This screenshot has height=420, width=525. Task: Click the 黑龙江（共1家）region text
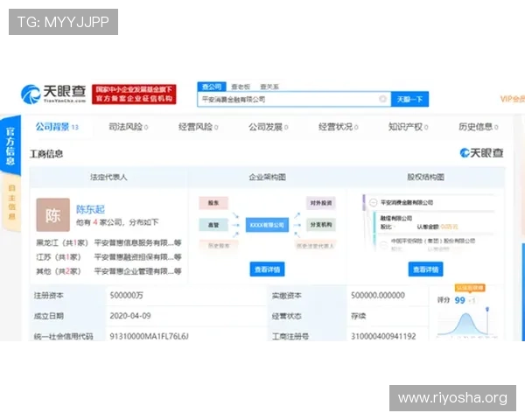coord(62,242)
